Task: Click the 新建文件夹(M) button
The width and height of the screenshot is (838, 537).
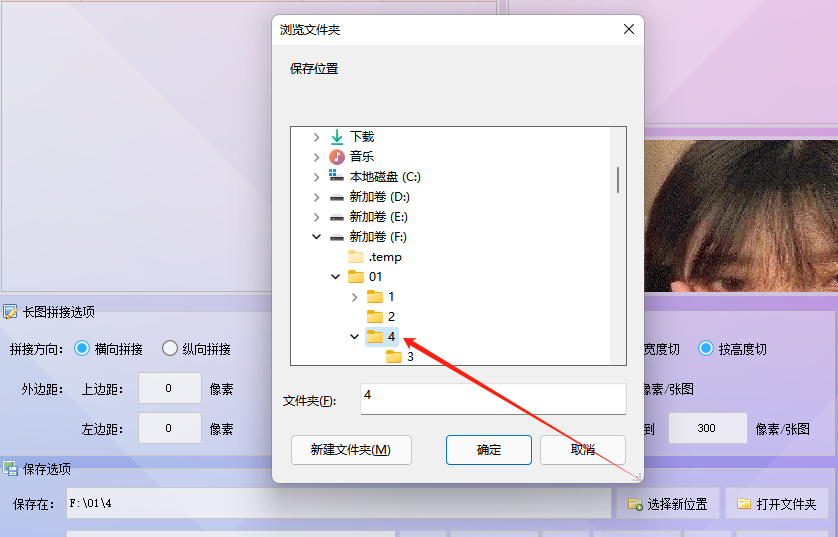Action: click(x=351, y=450)
